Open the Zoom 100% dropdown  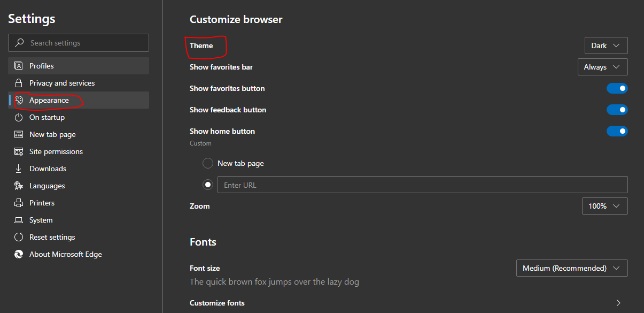(604, 206)
